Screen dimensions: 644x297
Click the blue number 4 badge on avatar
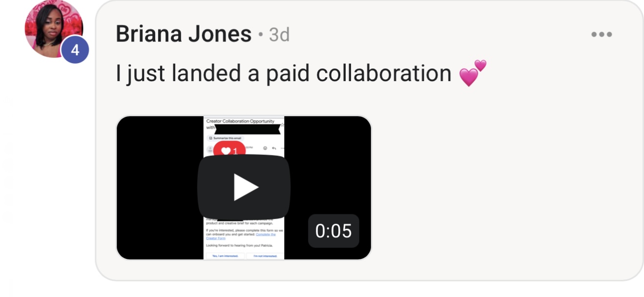[75, 50]
